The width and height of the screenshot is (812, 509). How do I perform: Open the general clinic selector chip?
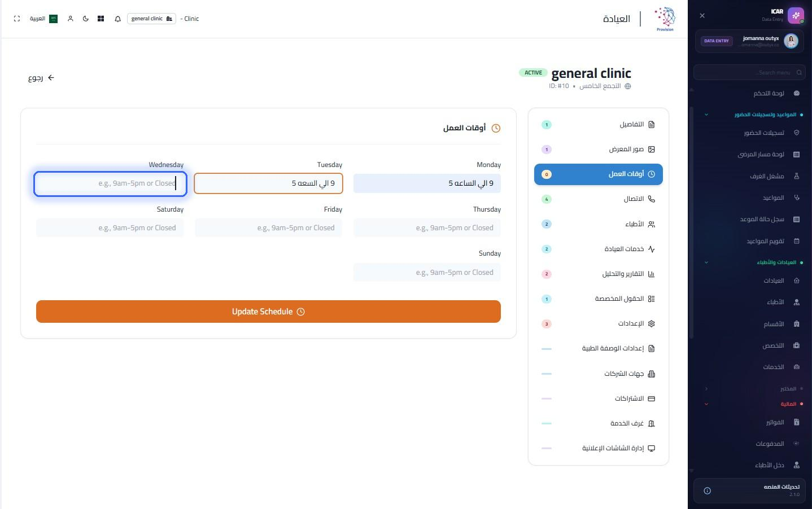click(x=151, y=19)
